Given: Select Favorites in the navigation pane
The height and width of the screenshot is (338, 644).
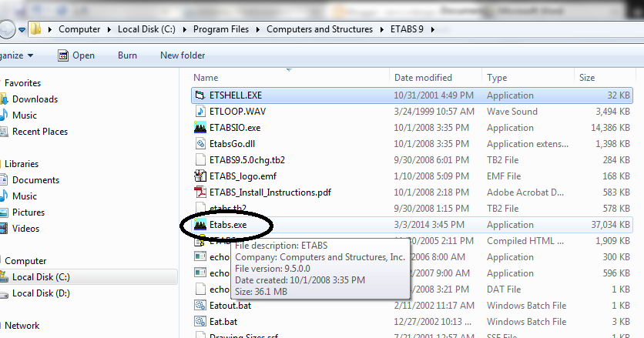Looking at the screenshot, I should [22, 83].
